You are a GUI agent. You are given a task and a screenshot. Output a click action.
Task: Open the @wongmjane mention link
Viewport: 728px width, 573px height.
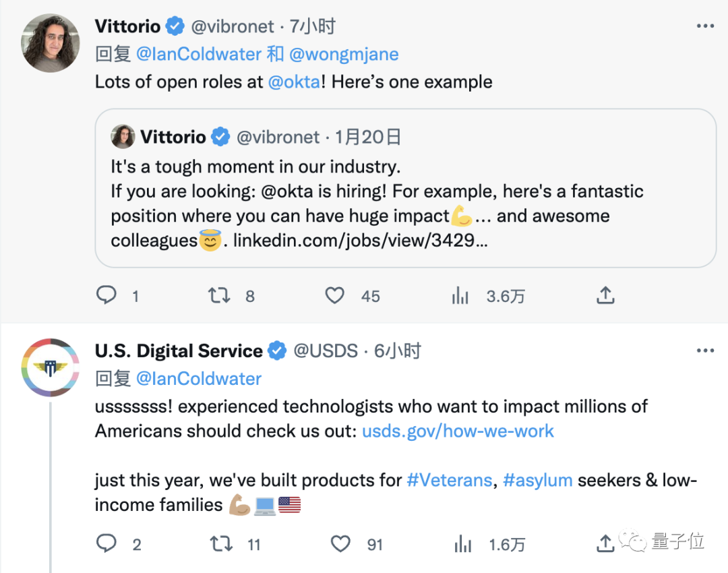click(x=343, y=55)
